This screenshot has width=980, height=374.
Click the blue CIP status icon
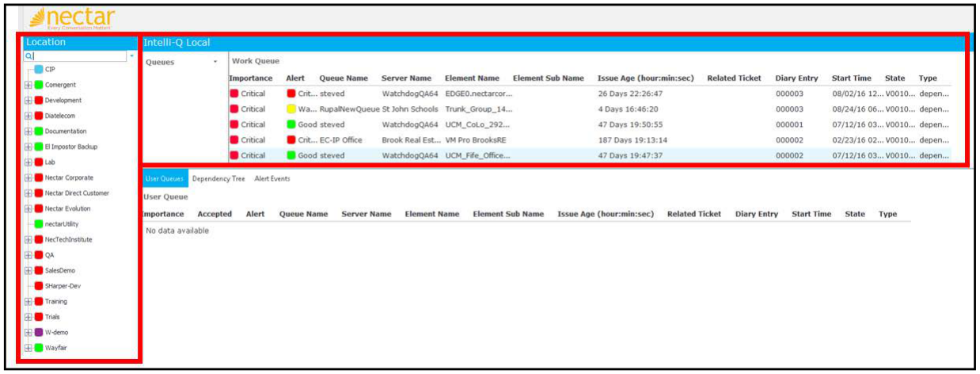click(38, 70)
